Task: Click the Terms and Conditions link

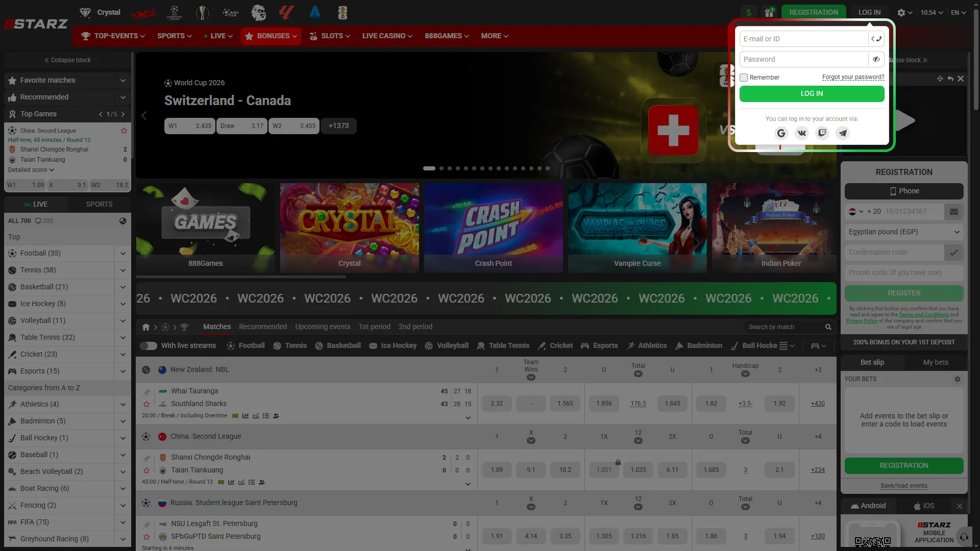Action: [924, 315]
